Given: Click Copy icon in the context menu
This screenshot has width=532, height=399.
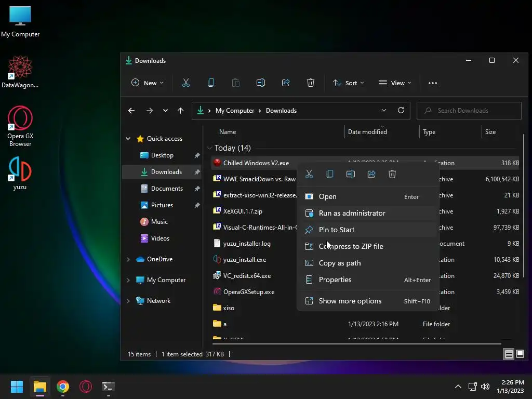Looking at the screenshot, I should 330,174.
